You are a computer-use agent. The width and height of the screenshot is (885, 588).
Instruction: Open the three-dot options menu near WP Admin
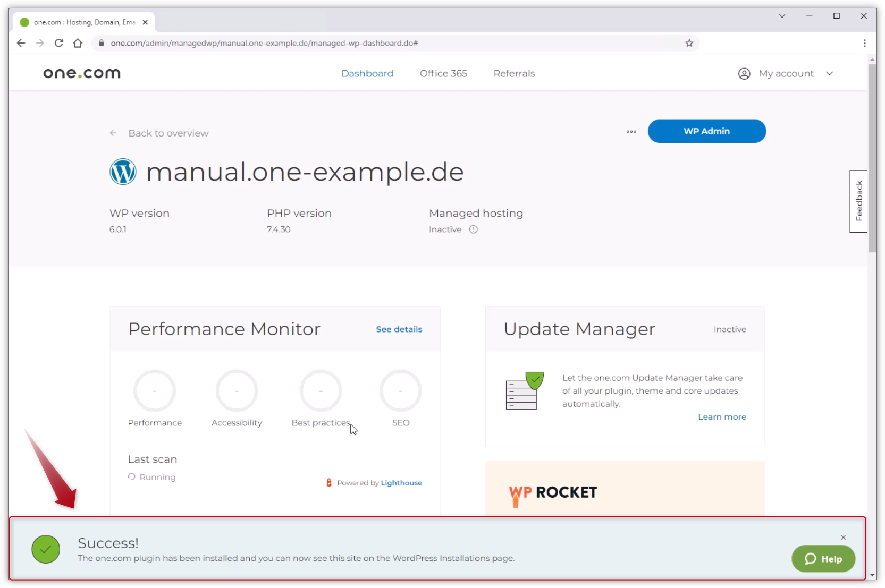click(x=630, y=132)
